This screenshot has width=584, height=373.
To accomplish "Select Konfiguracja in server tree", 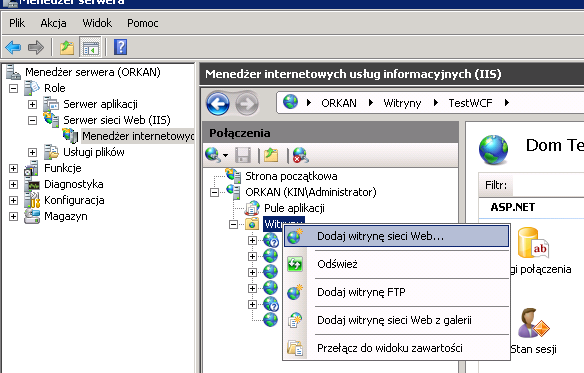I will pos(74,200).
